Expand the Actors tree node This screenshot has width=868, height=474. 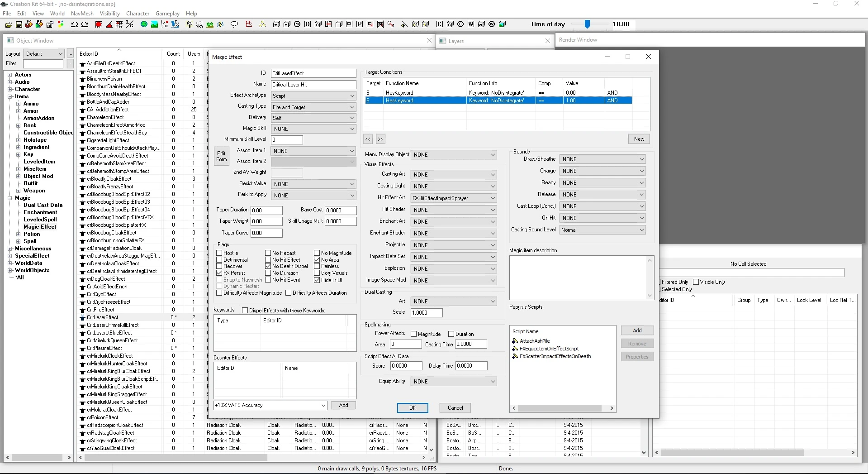10,75
